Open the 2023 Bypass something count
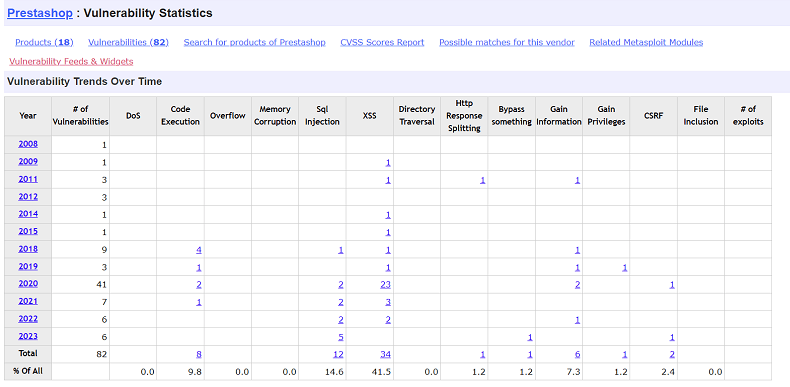This screenshot has height=387, width=790. [530, 337]
